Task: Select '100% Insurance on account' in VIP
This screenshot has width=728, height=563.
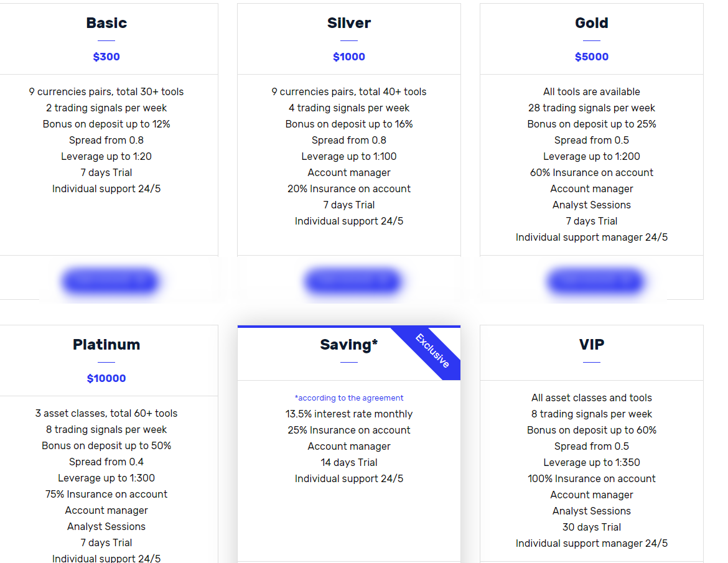Action: (x=592, y=478)
